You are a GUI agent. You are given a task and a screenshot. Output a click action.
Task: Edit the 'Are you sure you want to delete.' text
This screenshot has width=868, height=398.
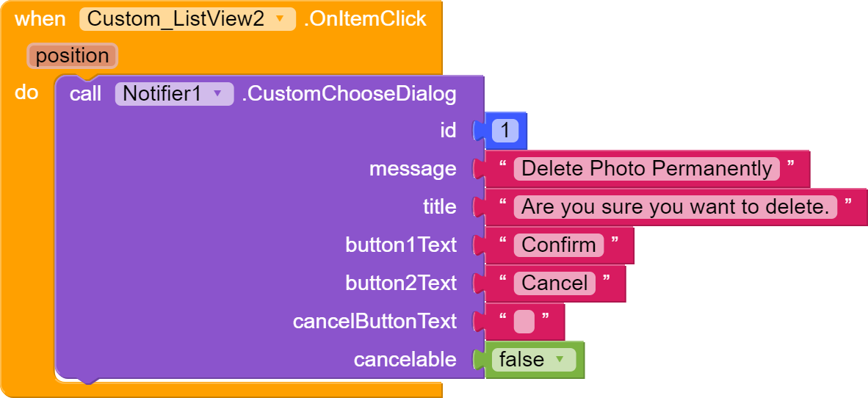(675, 207)
